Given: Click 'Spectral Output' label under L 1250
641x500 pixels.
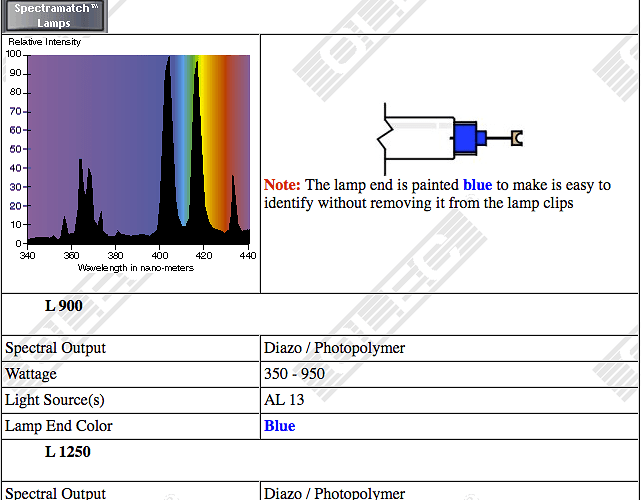Looking at the screenshot, I should pyautogui.click(x=55, y=493).
